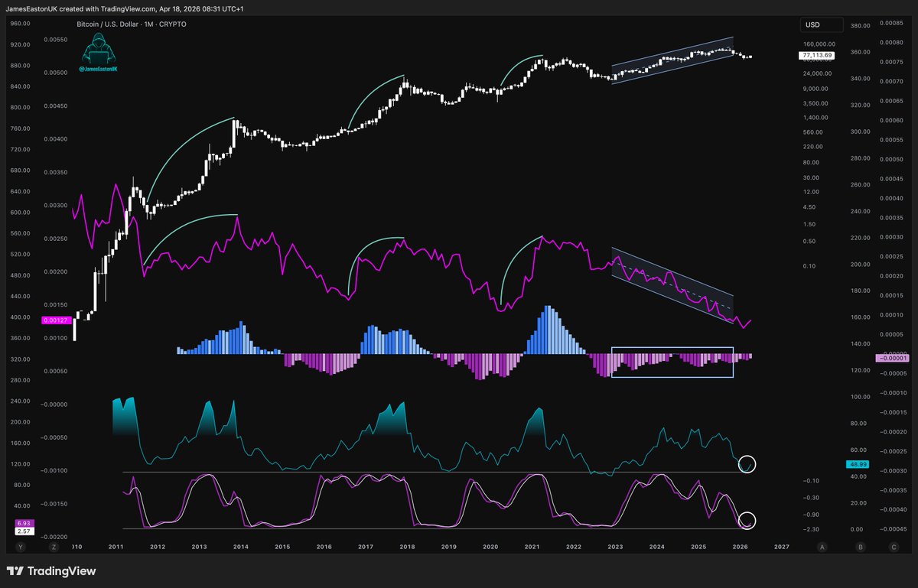The width and height of the screenshot is (918, 588).
Task: Click the 2013 year on the time axis
Action: point(199,547)
